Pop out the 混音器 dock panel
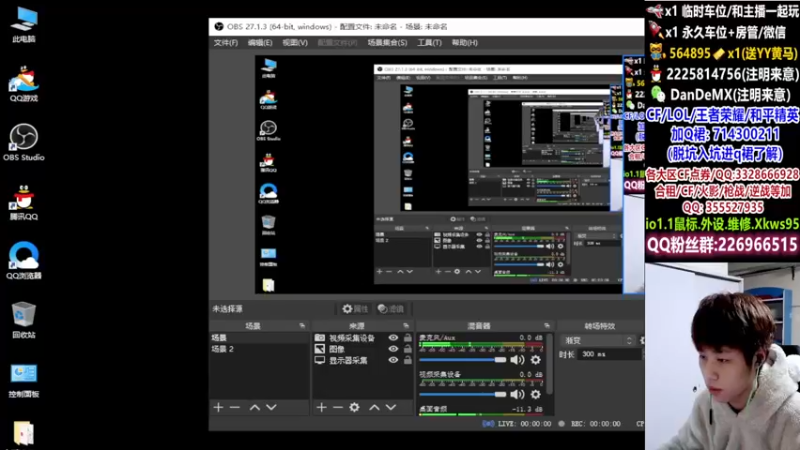Viewport: 800px width, 450px height. pyautogui.click(x=547, y=326)
